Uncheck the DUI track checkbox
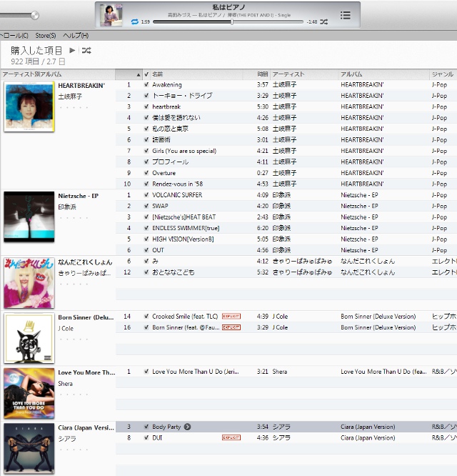The height and width of the screenshot is (476, 457). click(146, 437)
